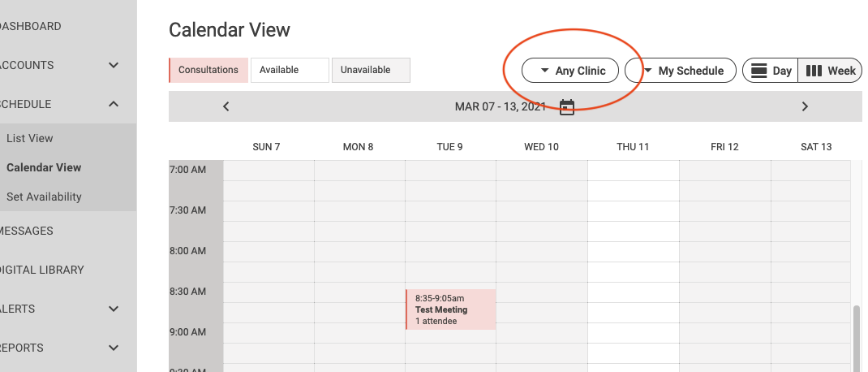Collapse the Schedule sidebar section

point(114,104)
